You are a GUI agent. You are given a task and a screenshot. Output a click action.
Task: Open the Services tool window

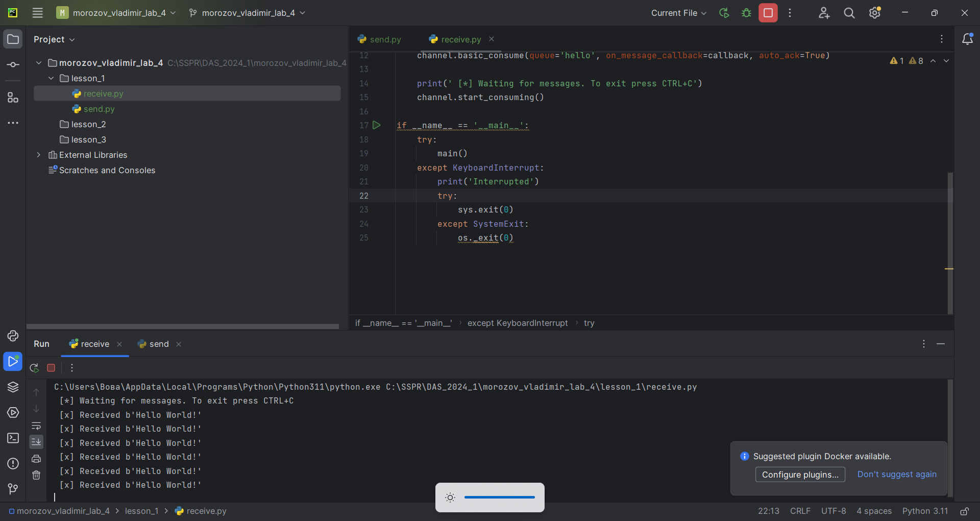pyautogui.click(x=13, y=412)
